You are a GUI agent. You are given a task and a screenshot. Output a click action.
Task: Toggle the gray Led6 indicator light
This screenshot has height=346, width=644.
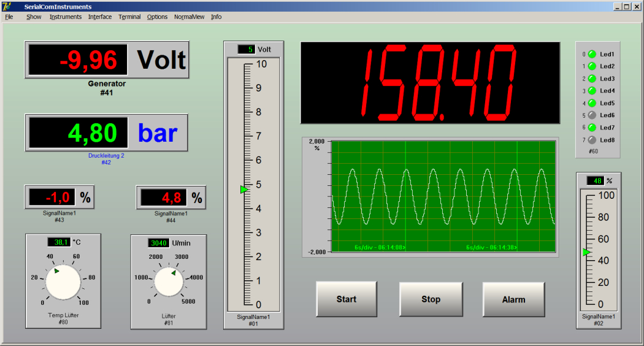tap(592, 115)
